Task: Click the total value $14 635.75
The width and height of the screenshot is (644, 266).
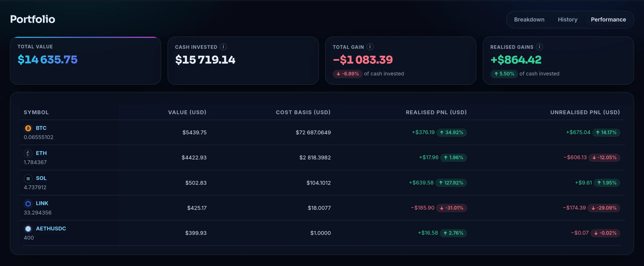Action: 48,60
